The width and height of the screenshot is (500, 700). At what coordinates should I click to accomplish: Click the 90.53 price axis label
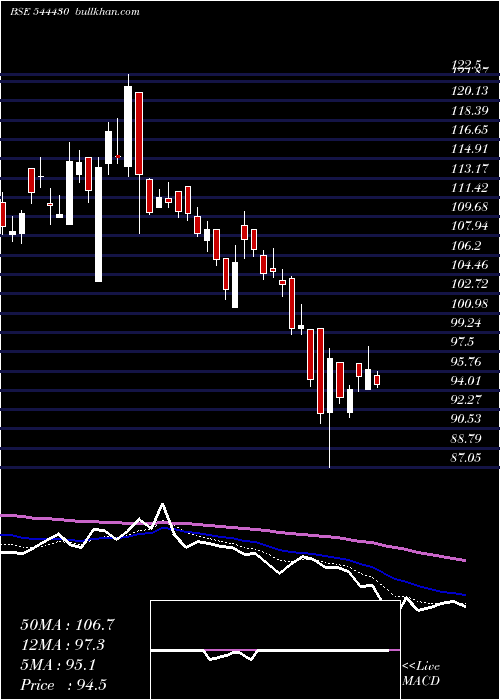click(x=466, y=419)
